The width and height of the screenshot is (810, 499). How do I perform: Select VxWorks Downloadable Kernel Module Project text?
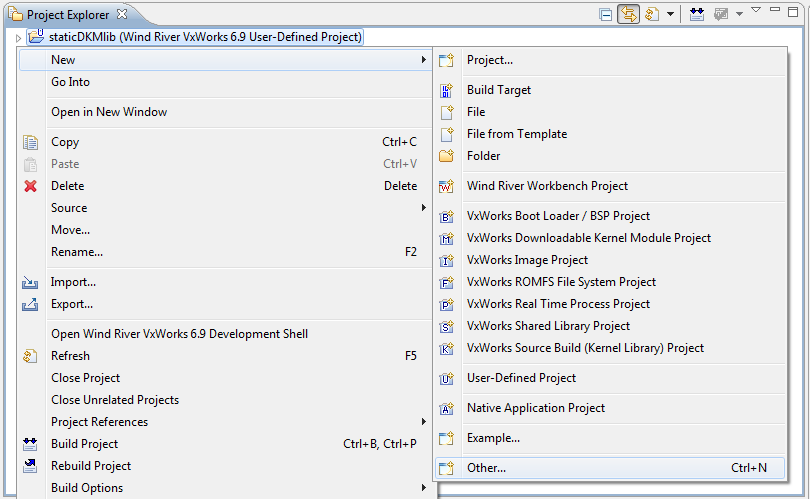coord(589,238)
